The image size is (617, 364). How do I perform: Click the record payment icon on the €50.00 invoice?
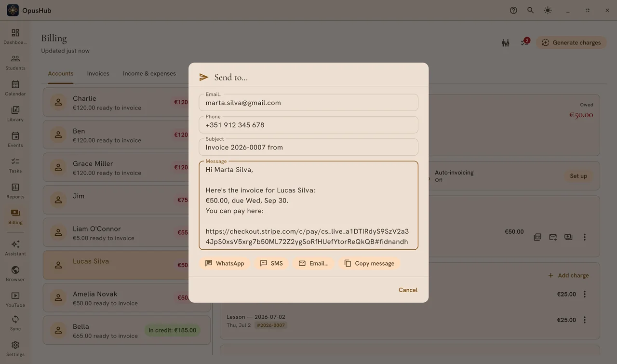click(568, 237)
